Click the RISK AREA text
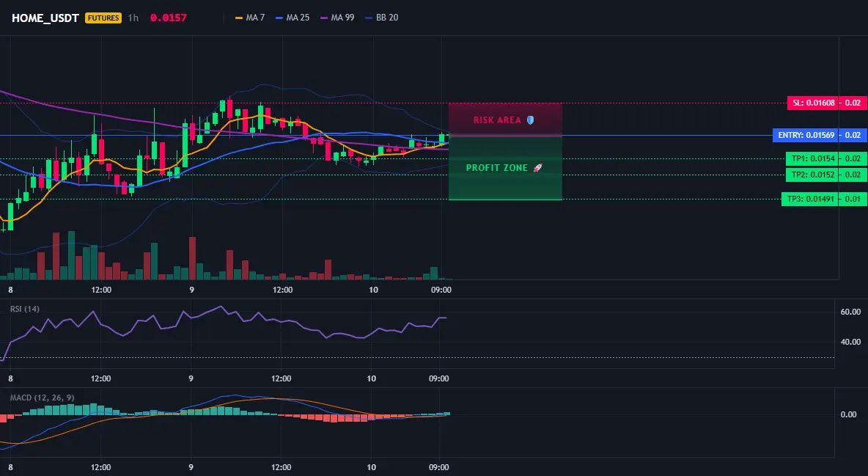 (497, 120)
